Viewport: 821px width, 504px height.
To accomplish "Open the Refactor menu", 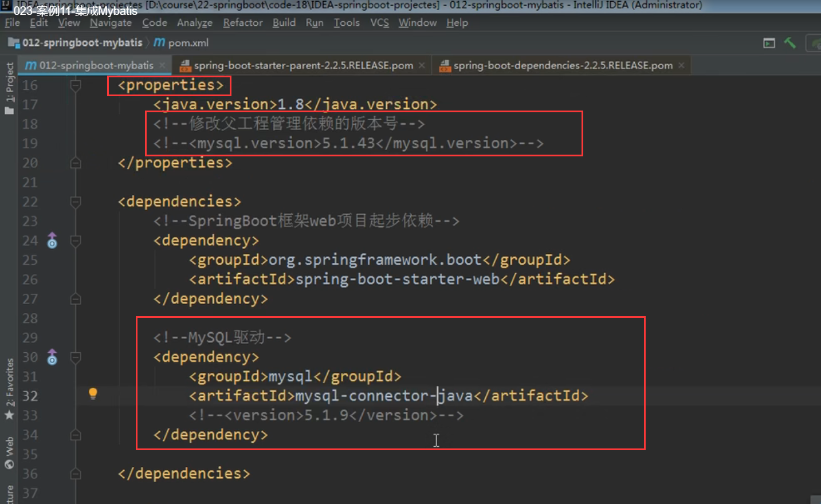I will pyautogui.click(x=243, y=22).
